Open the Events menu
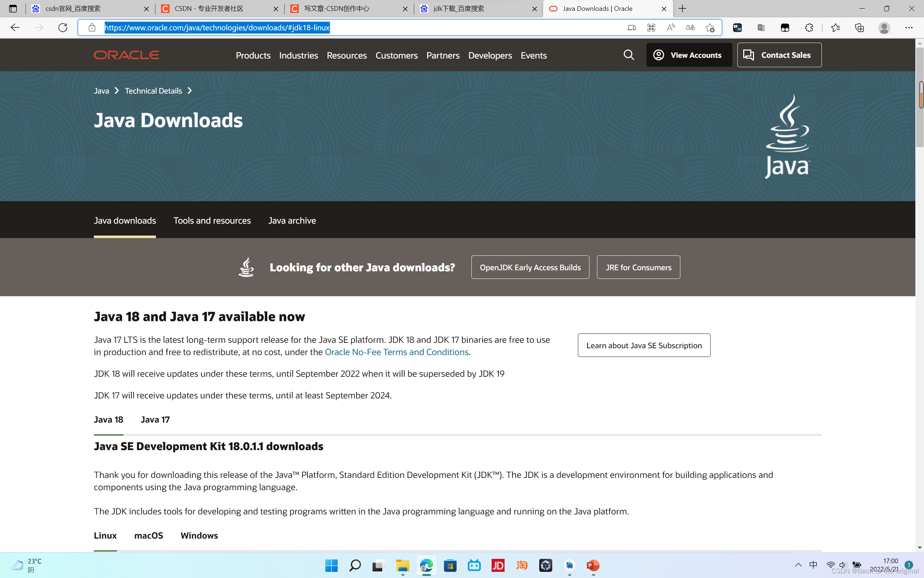The image size is (924, 578). point(533,55)
